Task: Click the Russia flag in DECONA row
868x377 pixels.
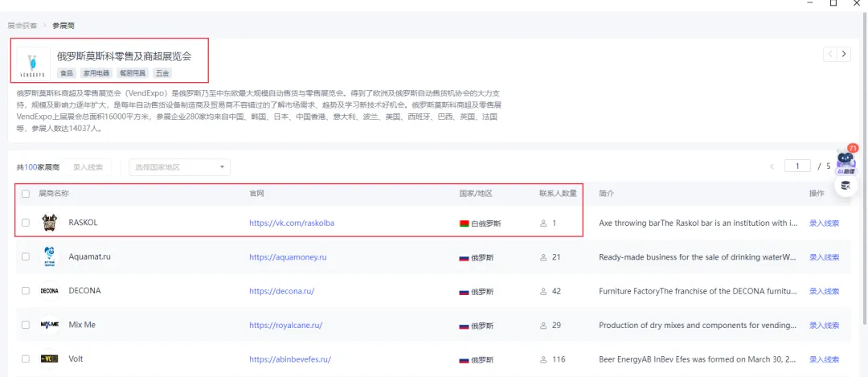Action: (x=464, y=292)
